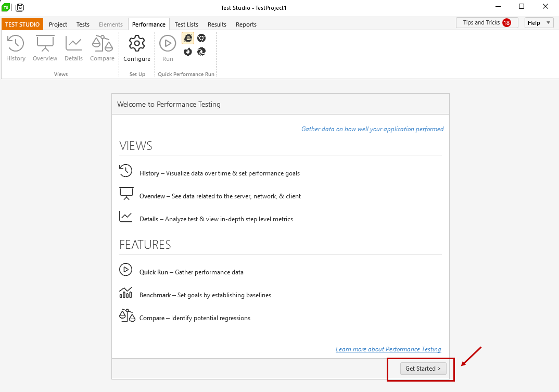Start the quick performance Run
The height and width of the screenshot is (392, 559).
pyautogui.click(x=168, y=48)
